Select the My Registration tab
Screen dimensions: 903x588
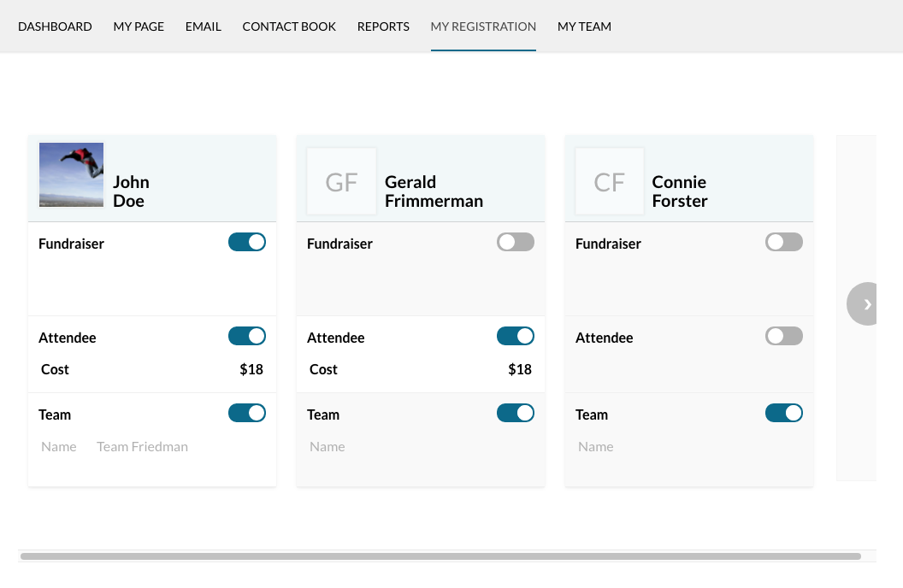coord(483,26)
